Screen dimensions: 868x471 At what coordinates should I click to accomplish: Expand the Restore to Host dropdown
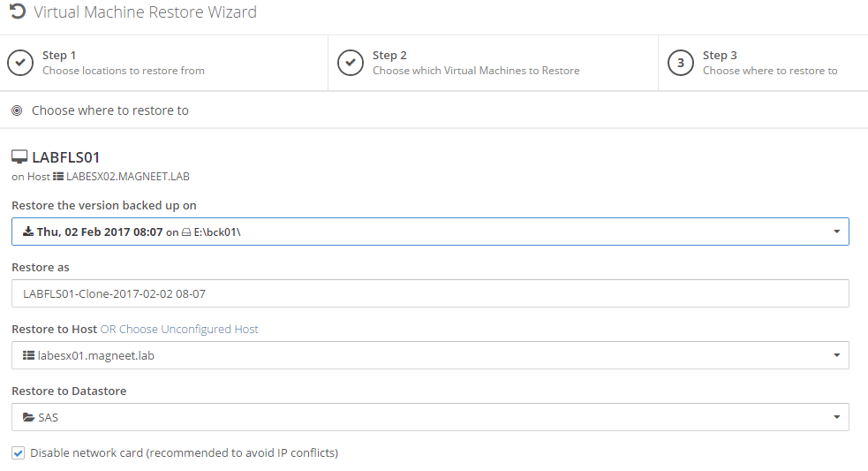[836, 355]
